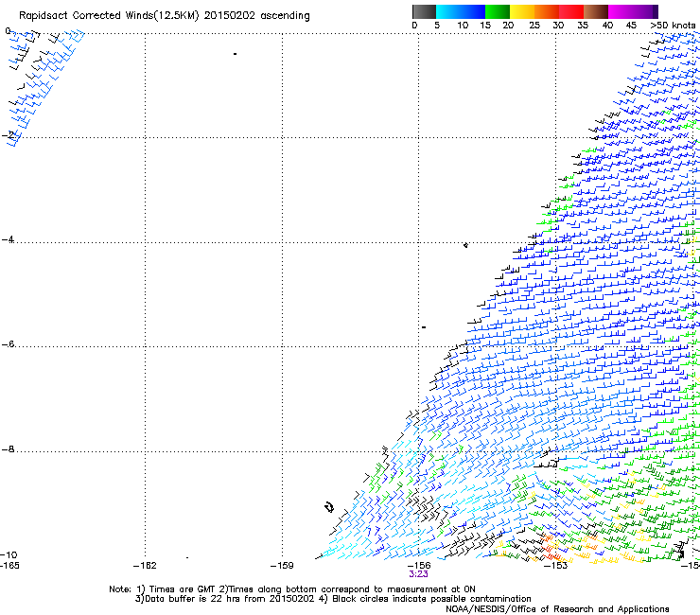The image size is (700, 615).
Task: Click the gray 0-5 knots color band
Action: point(424,11)
